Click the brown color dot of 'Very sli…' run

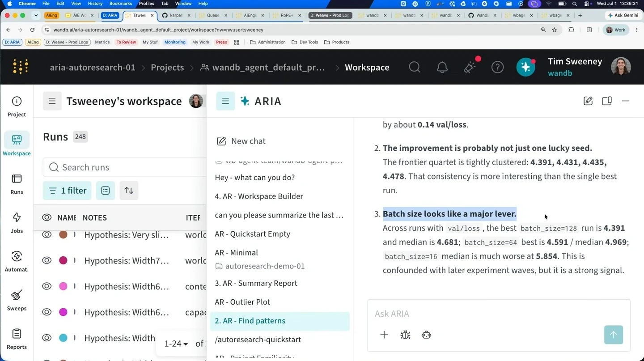coord(63,234)
